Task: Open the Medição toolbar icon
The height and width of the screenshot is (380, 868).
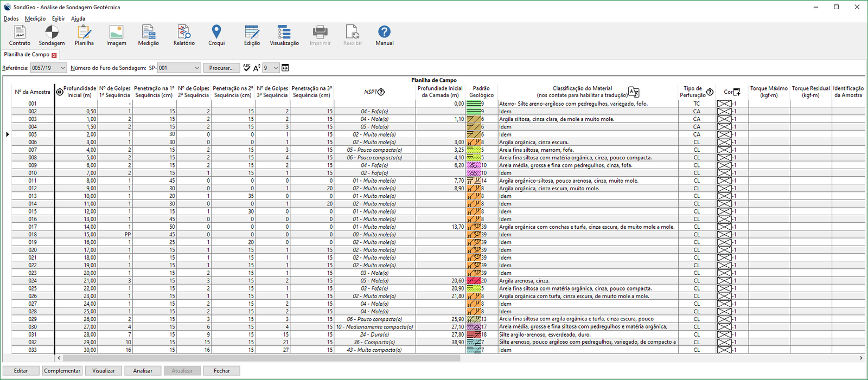Action: point(148,36)
